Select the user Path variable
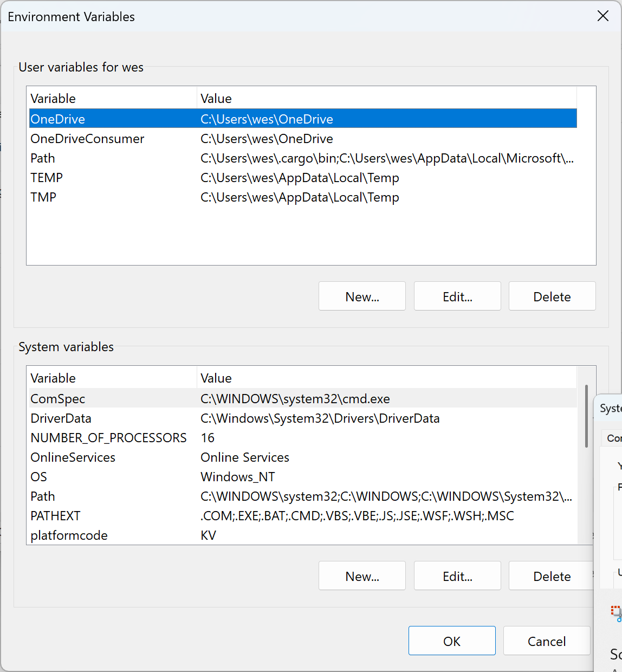This screenshot has height=672, width=622. [x=303, y=158]
